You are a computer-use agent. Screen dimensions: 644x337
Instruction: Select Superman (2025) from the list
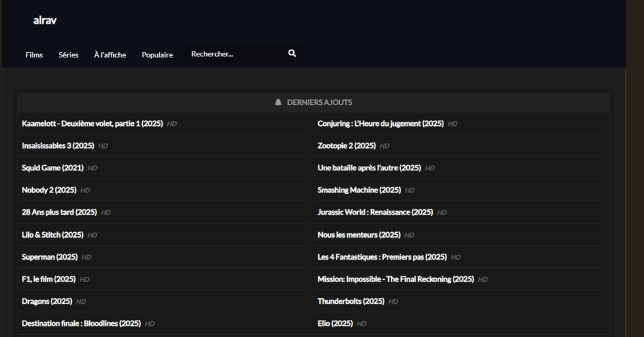pos(50,257)
